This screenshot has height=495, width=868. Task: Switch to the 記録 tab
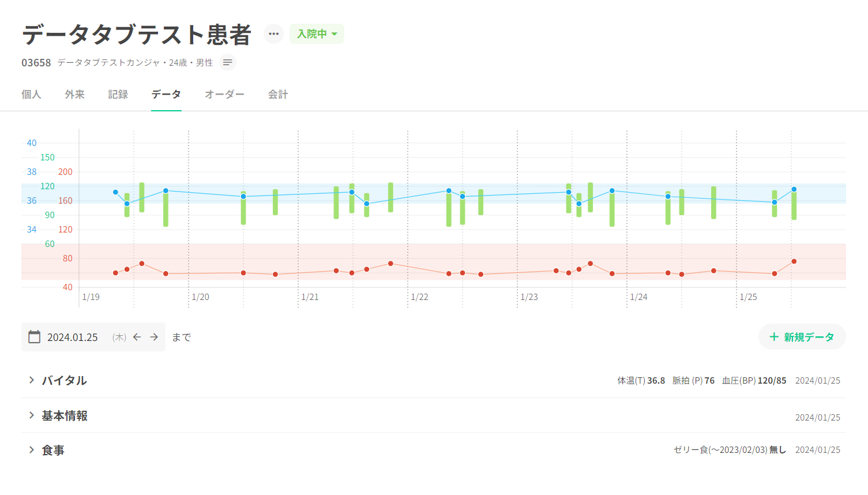click(118, 94)
